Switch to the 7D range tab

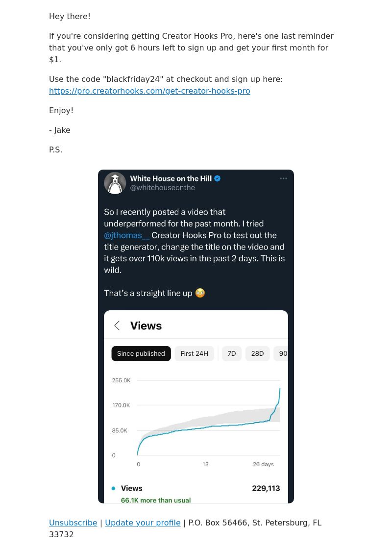232,353
